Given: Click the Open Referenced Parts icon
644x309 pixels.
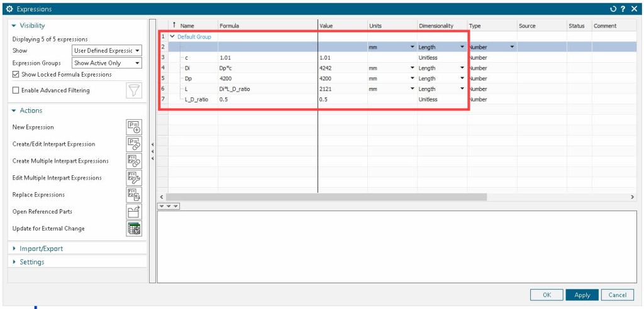Looking at the screenshot, I should click(x=134, y=212).
